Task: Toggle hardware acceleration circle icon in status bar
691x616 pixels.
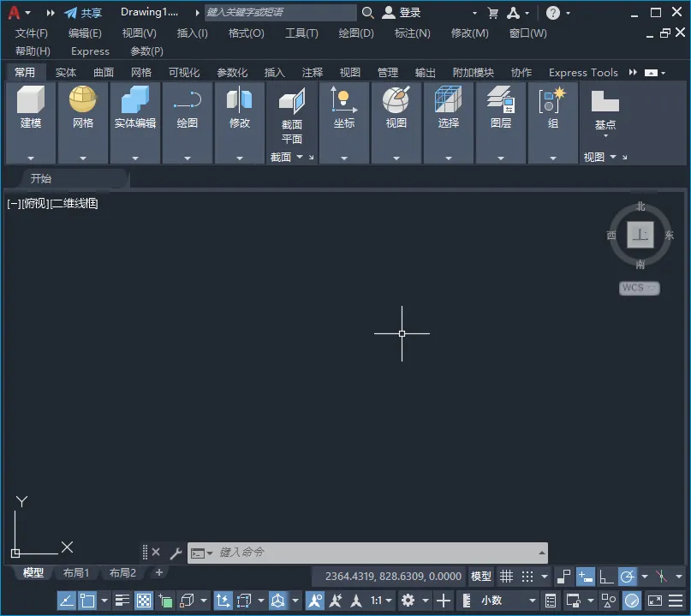Action: [632, 601]
